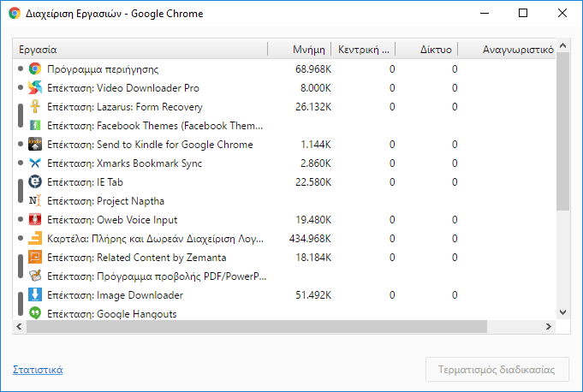Select the Καρτέλα: Πλήρης και Δωρεάν row
This screenshot has height=392, width=583.
(x=284, y=238)
